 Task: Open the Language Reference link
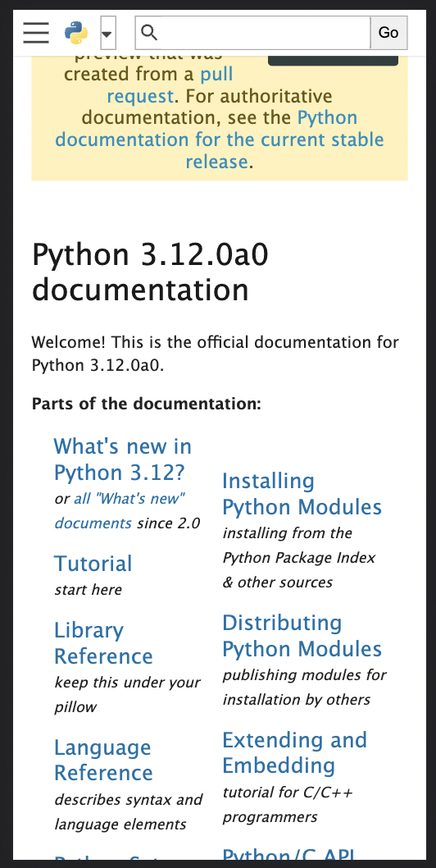click(103, 760)
